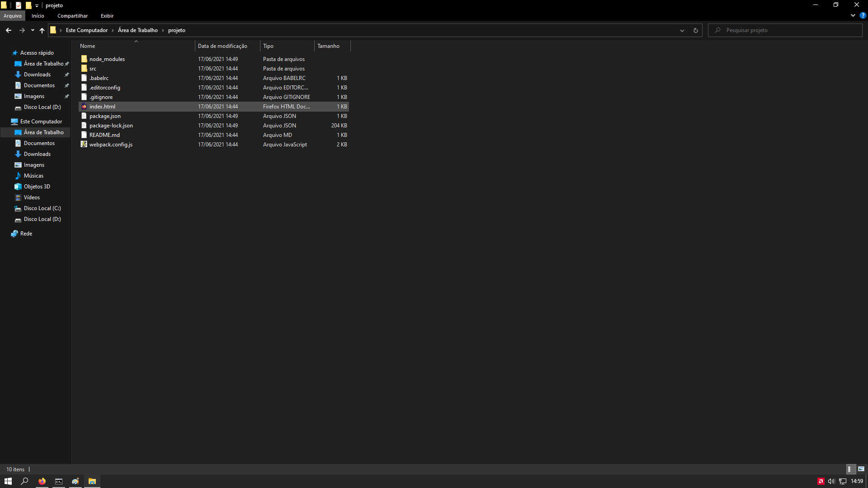Open Vídeos folder in navigation pane
The width and height of the screenshot is (868, 488).
(32, 197)
